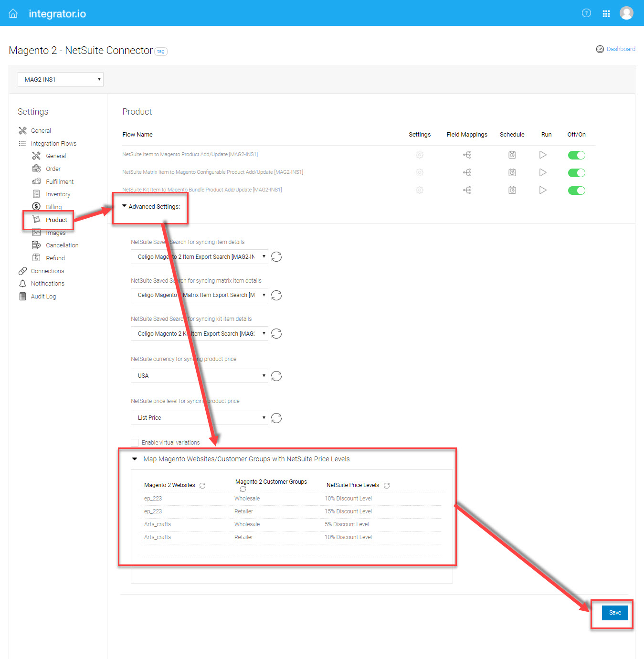Open schedule for Matrix Item Configurable Product flow
The width and height of the screenshot is (644, 659).
click(x=512, y=172)
